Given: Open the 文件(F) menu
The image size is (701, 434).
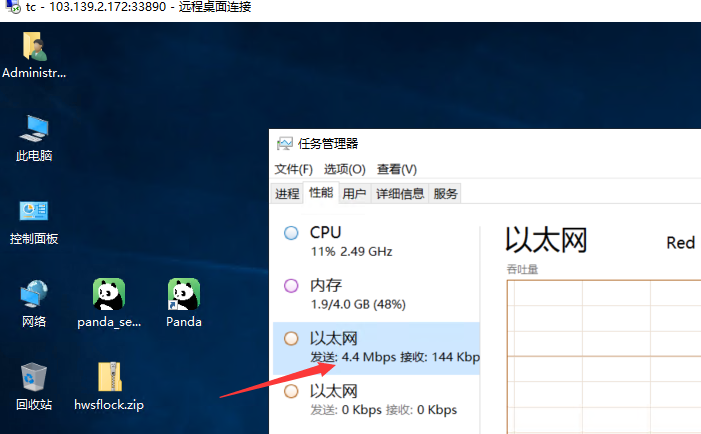Looking at the screenshot, I should (x=294, y=169).
